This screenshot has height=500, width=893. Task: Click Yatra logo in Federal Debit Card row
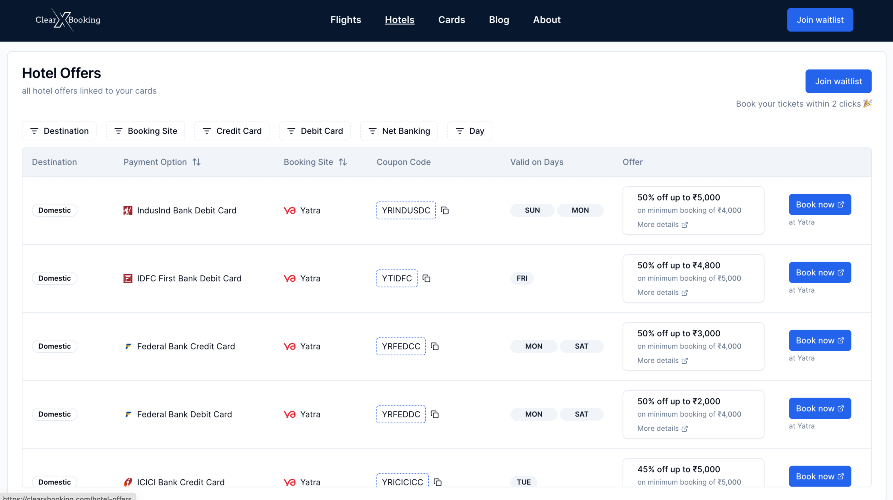tap(289, 414)
